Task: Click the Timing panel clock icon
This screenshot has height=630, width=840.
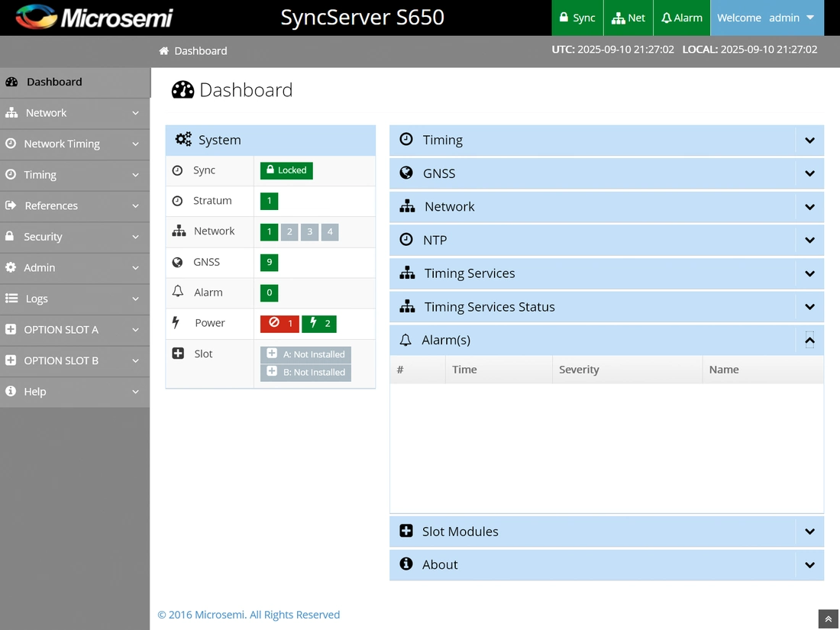Action: (x=406, y=139)
